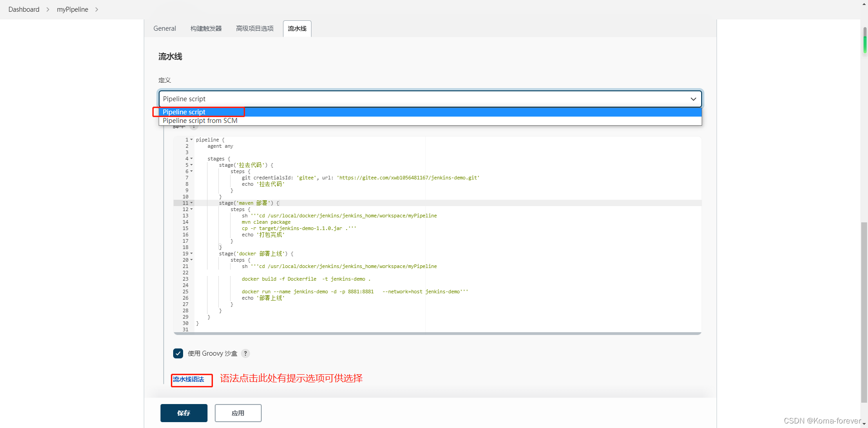Click the stage('maven 部署') code line
This screenshot has width=868, height=428.
(x=249, y=203)
